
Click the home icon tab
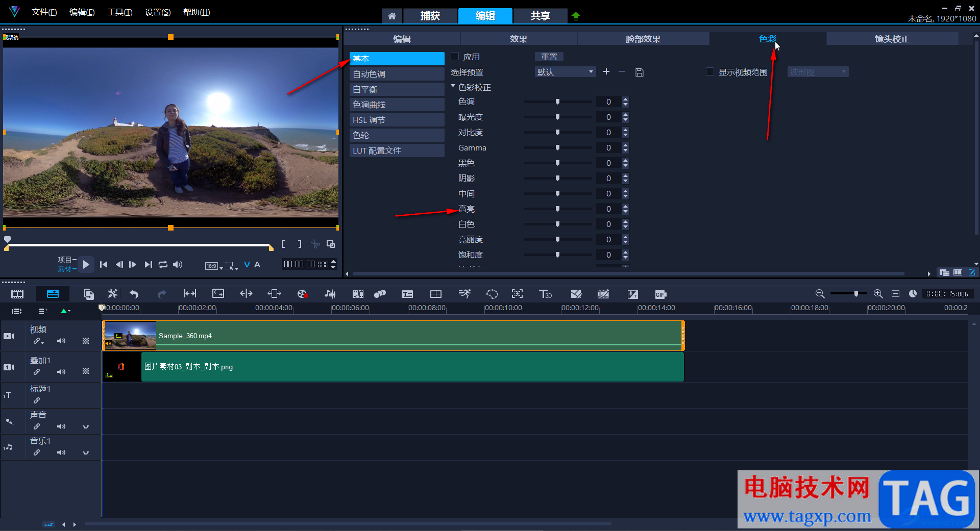[392, 16]
